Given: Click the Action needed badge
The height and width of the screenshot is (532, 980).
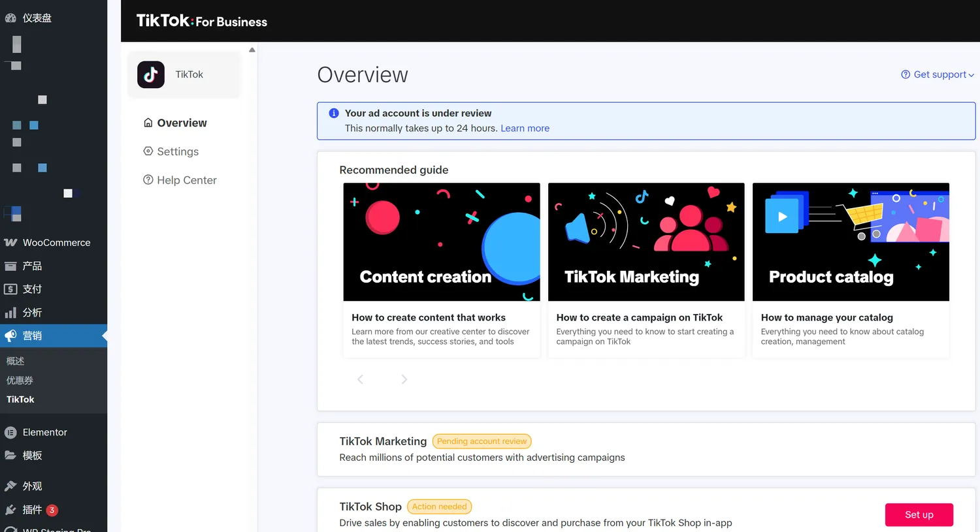Looking at the screenshot, I should tap(439, 507).
